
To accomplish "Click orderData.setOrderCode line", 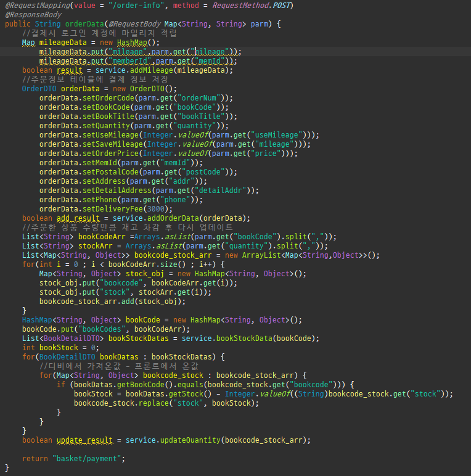I will [136, 98].
